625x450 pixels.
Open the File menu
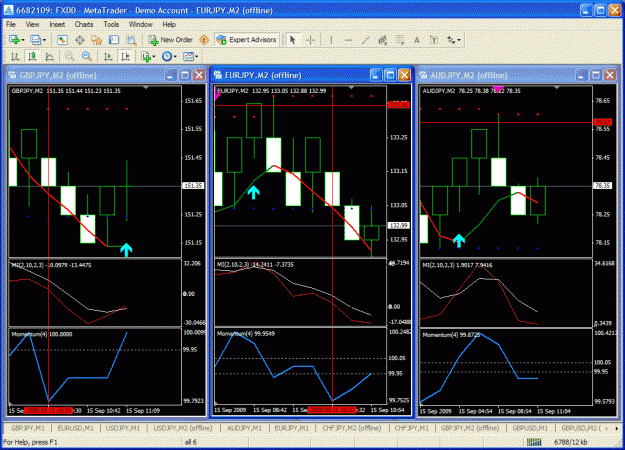tap(11, 24)
